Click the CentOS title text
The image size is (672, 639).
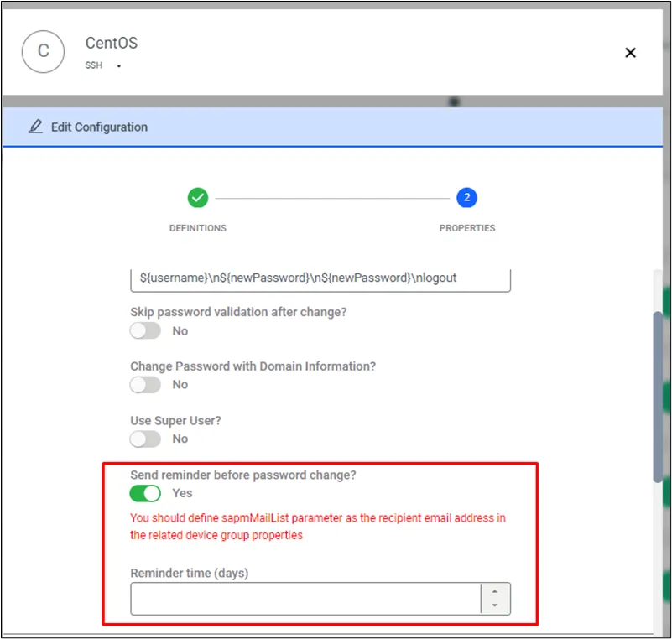pos(112,43)
